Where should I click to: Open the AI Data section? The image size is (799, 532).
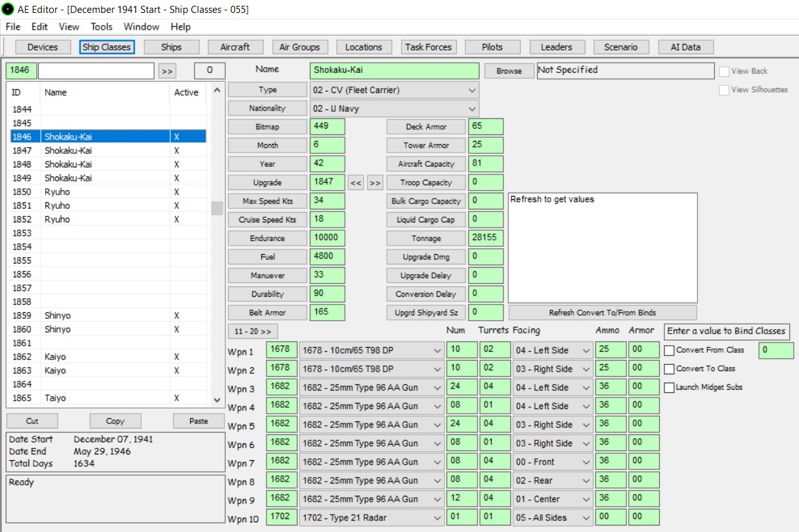pos(686,47)
